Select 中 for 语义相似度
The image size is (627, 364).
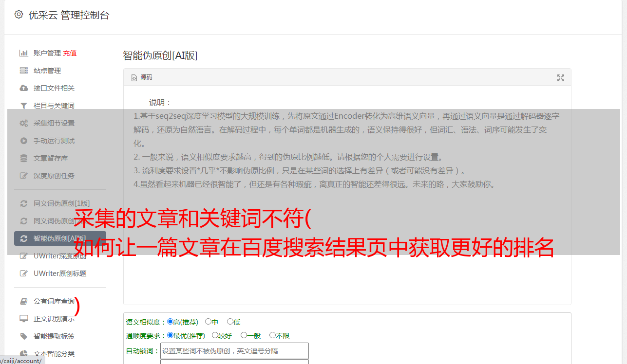(208, 322)
